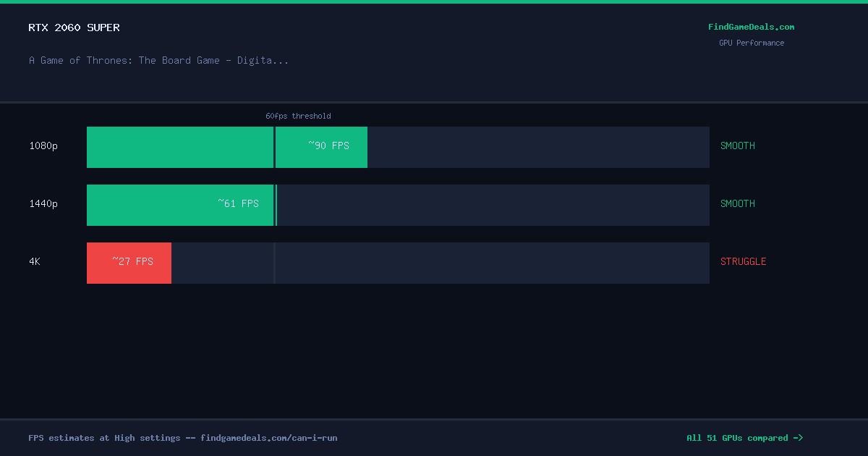Click the FPS estimates footer note

(183, 438)
